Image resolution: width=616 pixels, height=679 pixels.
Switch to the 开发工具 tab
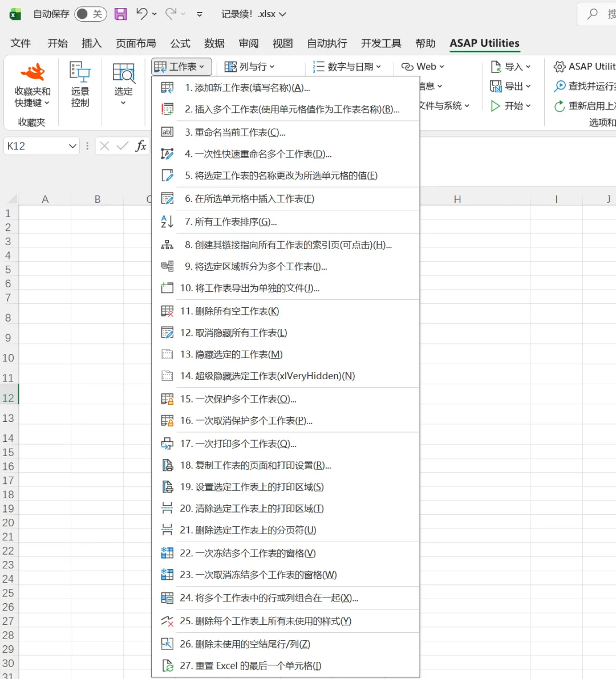381,43
